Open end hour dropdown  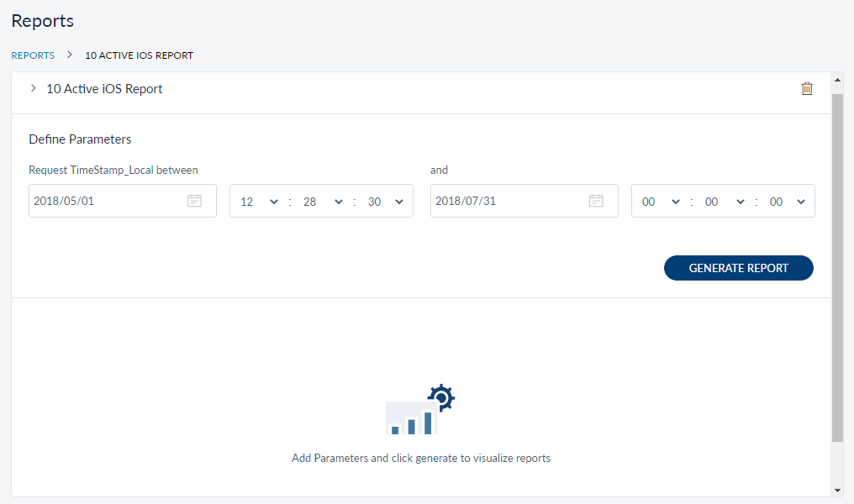(x=660, y=202)
